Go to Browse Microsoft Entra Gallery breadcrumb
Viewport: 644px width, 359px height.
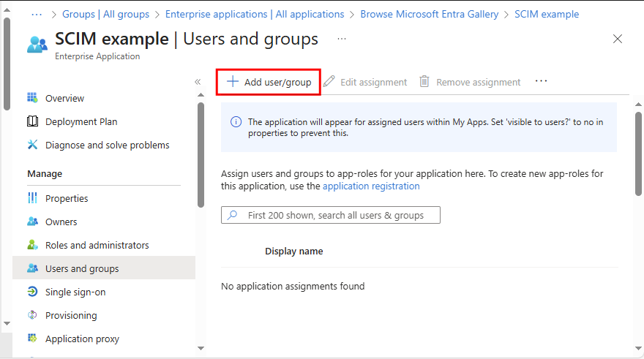(429, 14)
